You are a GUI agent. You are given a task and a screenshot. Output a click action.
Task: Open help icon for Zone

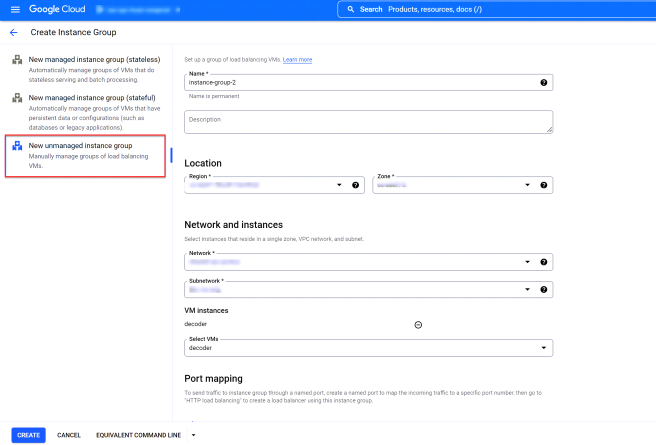[543, 185]
